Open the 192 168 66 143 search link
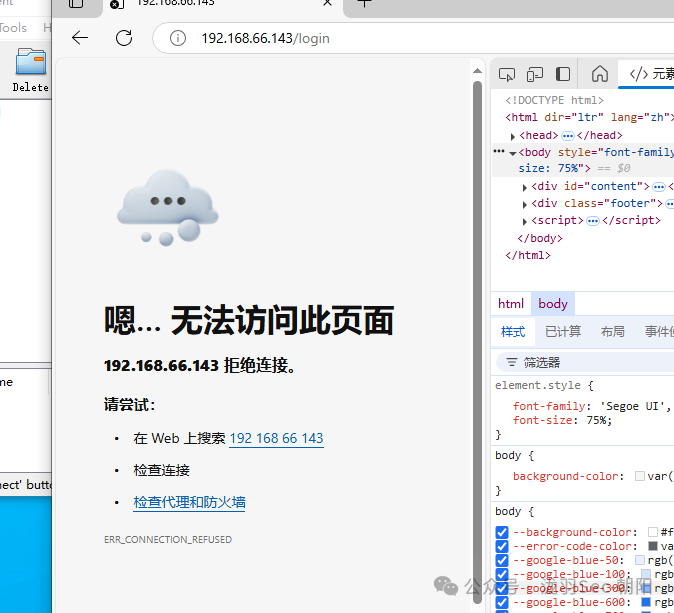Viewport: 674px width, 613px height. (x=276, y=438)
